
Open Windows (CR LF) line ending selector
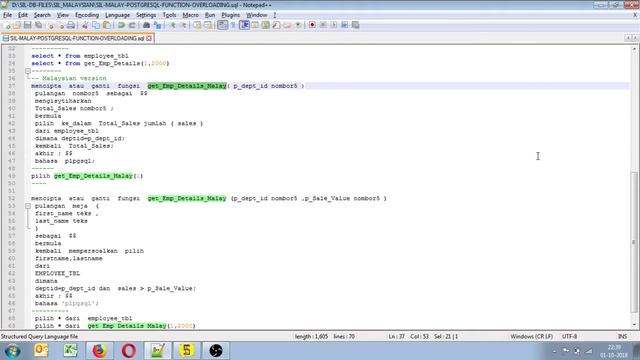pyautogui.click(x=531, y=336)
